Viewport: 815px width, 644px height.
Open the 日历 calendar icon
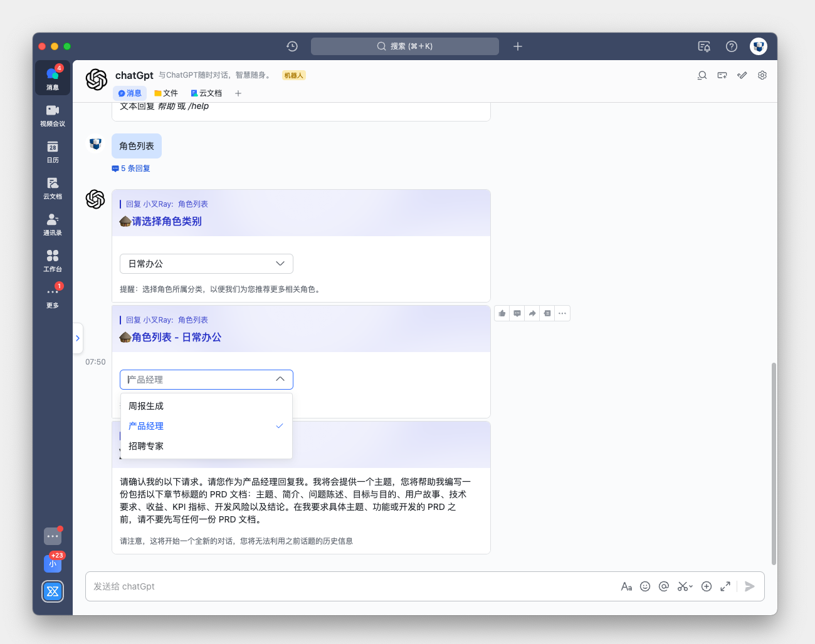[x=53, y=151]
